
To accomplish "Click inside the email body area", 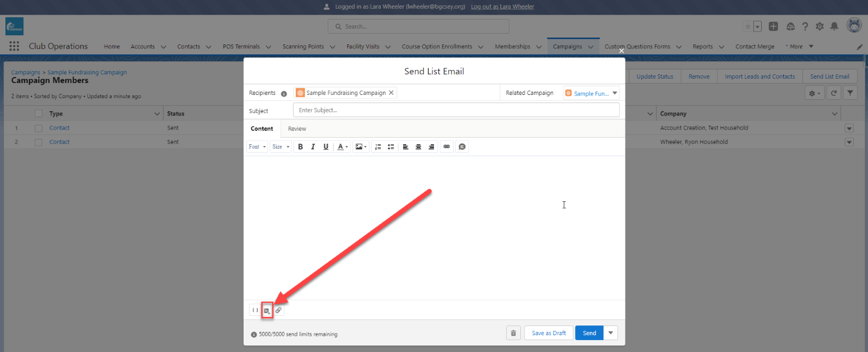I will pyautogui.click(x=434, y=228).
